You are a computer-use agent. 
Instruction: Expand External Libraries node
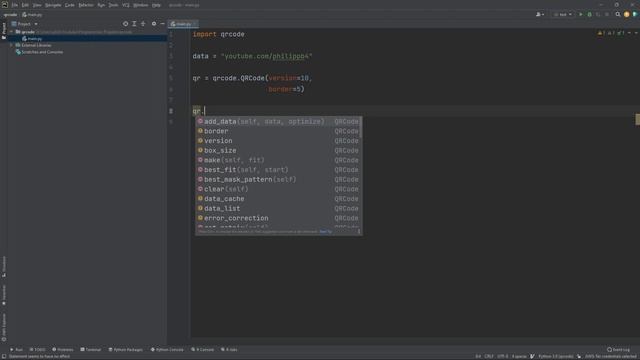[x=12, y=45]
